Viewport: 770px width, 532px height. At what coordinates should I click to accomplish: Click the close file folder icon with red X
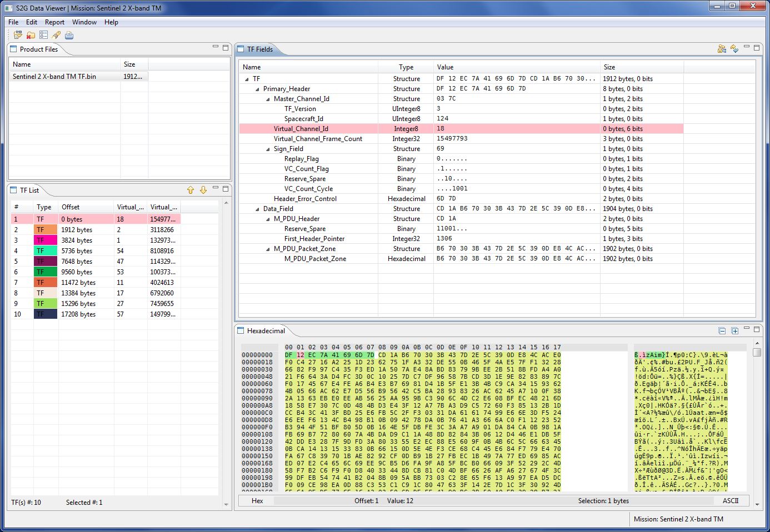pyautogui.click(x=31, y=35)
